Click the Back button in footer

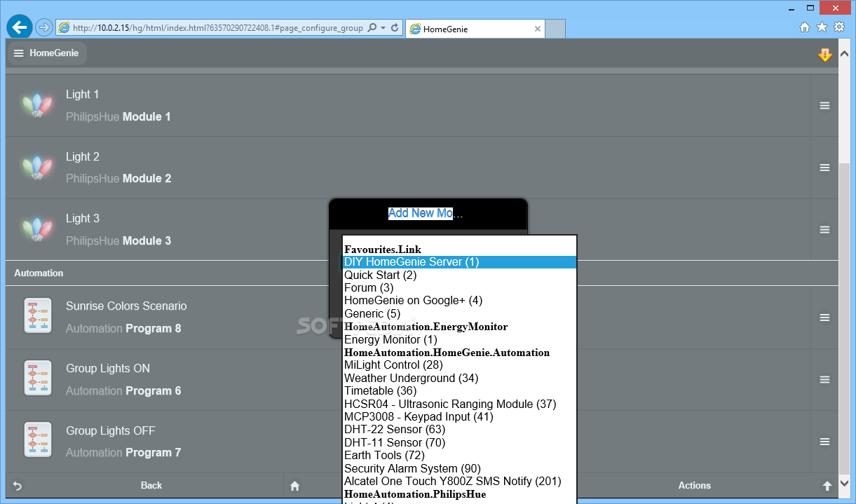(144, 485)
